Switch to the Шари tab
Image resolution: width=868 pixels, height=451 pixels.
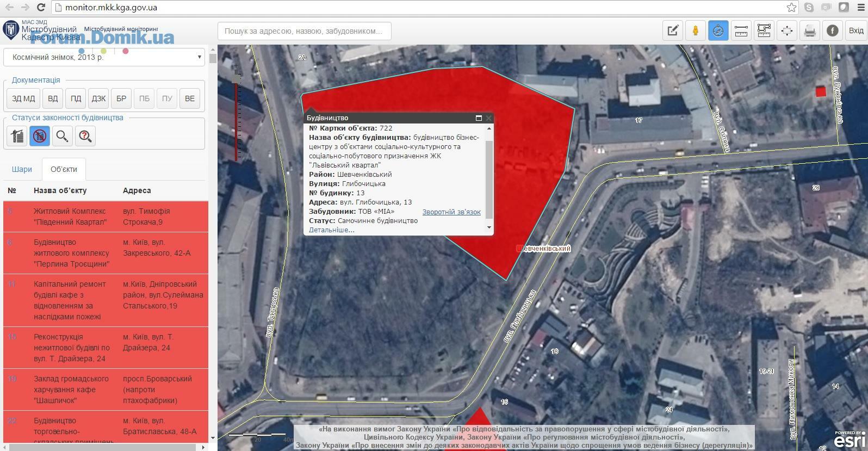[x=22, y=169]
